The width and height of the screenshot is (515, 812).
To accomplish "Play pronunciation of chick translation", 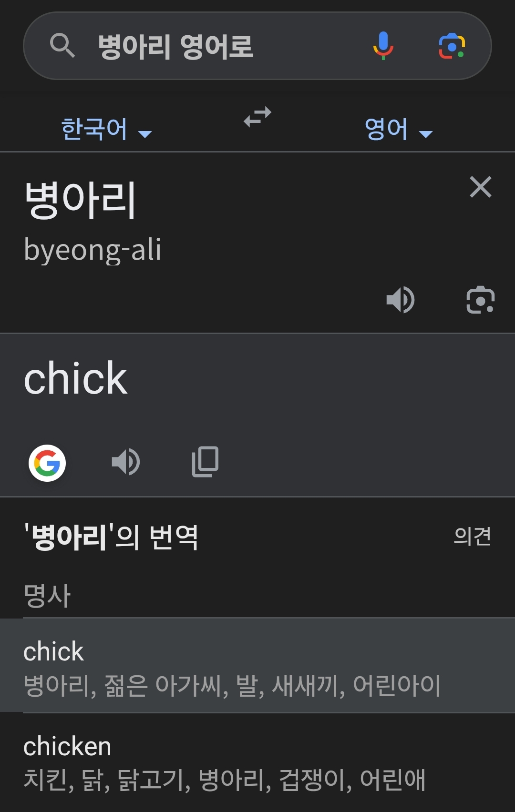I will tap(126, 462).
